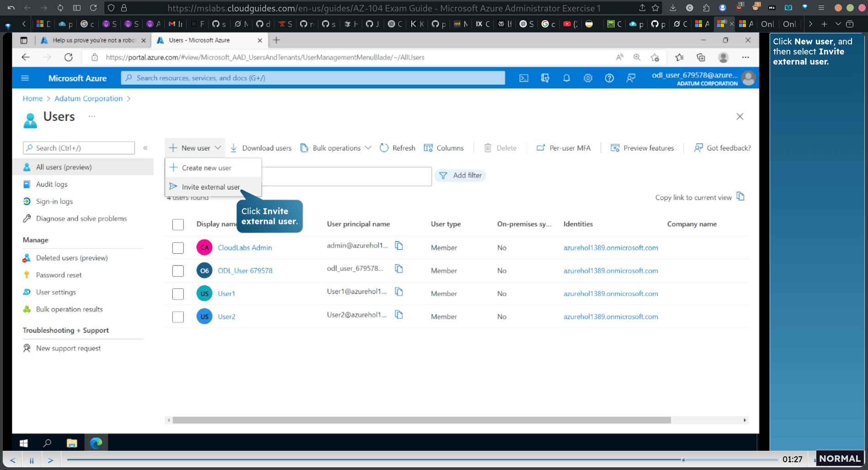Click Add filter button
868x470 pixels.
460,175
